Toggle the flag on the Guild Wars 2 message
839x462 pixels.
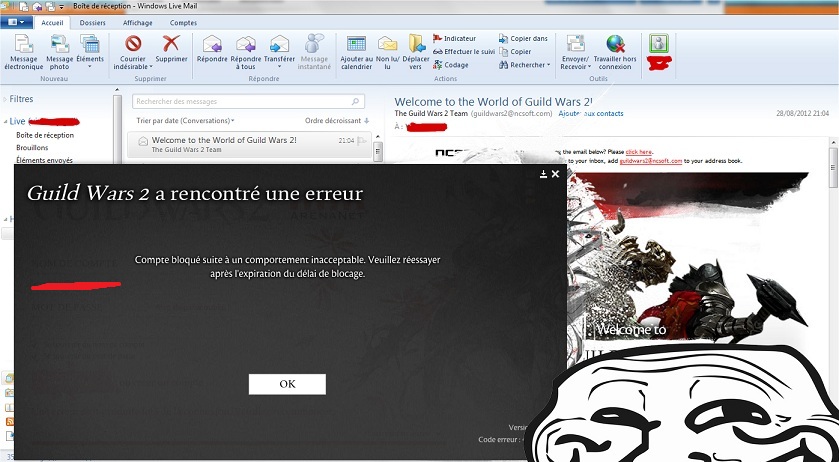pos(362,141)
